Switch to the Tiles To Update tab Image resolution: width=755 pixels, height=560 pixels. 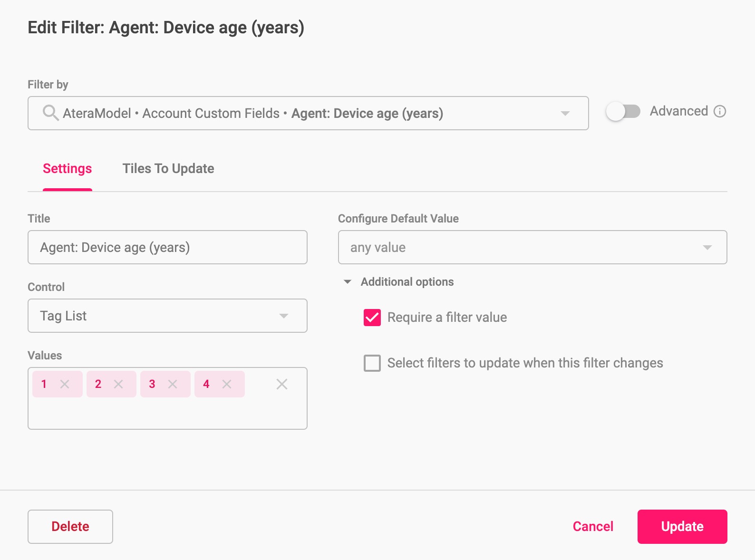click(168, 169)
